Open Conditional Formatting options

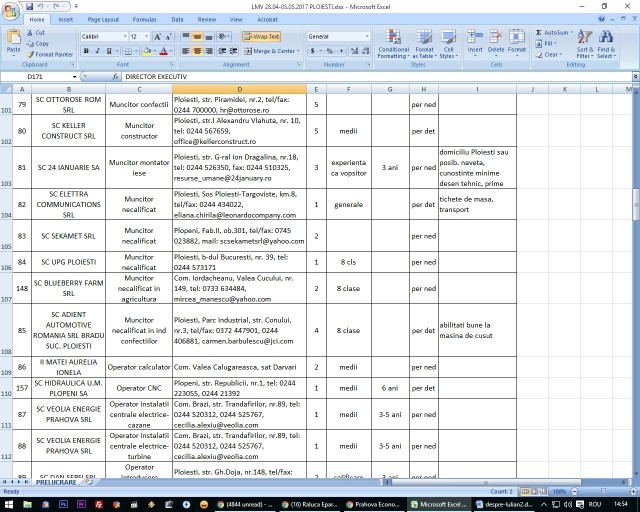[x=393, y=44]
